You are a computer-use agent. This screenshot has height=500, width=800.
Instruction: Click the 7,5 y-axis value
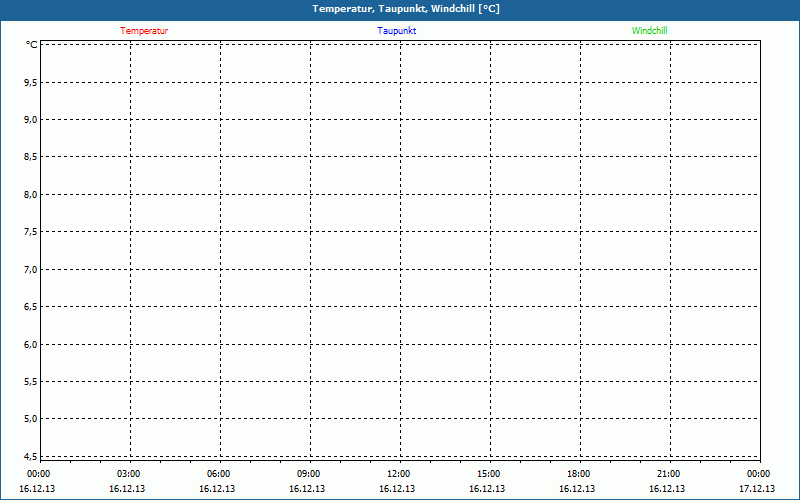click(x=31, y=232)
